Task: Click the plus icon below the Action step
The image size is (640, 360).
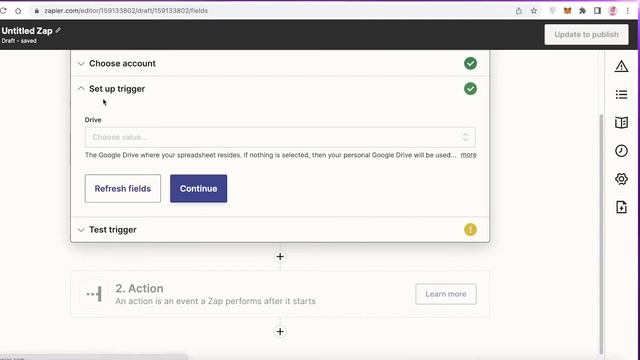Action: click(x=280, y=331)
